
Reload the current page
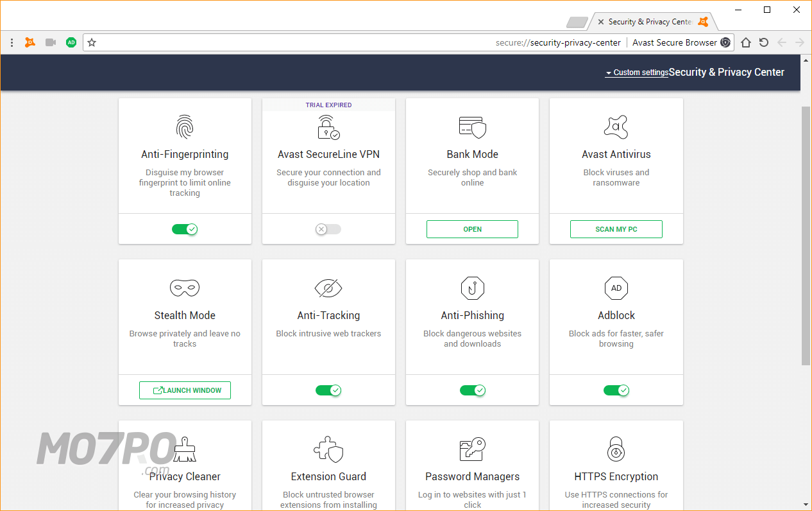763,42
